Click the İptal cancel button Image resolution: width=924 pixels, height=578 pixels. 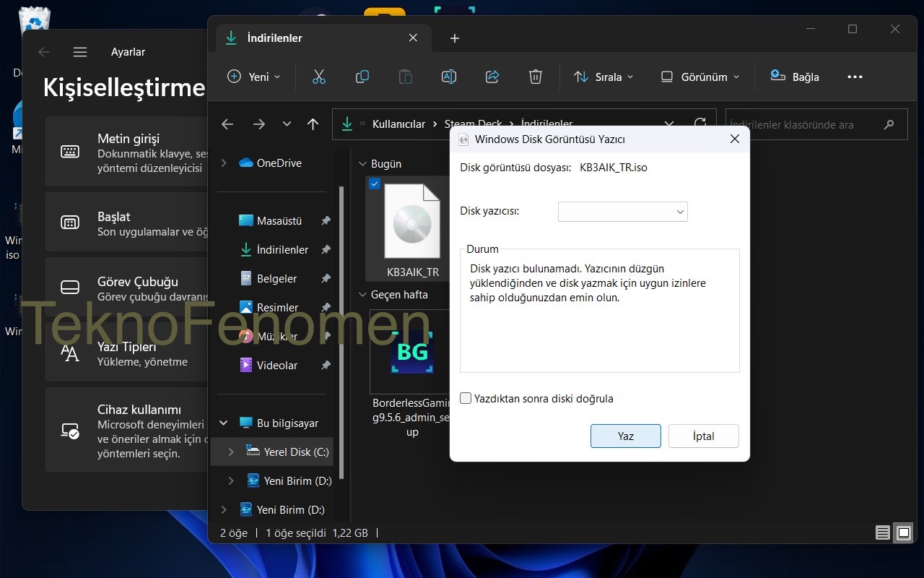tap(704, 436)
